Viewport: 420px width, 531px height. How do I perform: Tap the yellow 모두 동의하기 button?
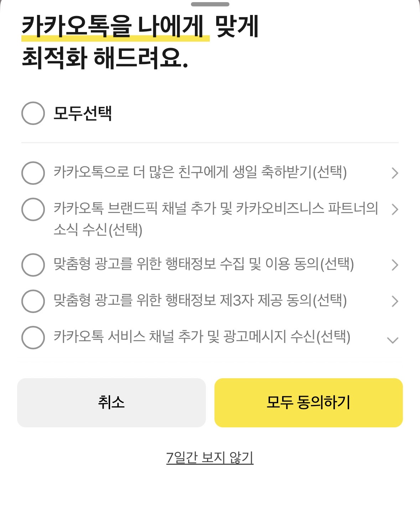click(308, 402)
